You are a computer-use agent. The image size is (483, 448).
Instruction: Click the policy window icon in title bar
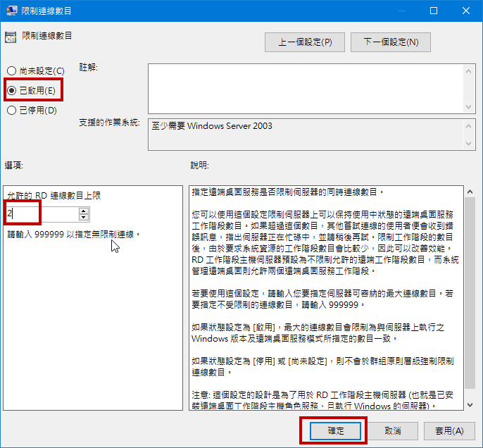coord(12,11)
